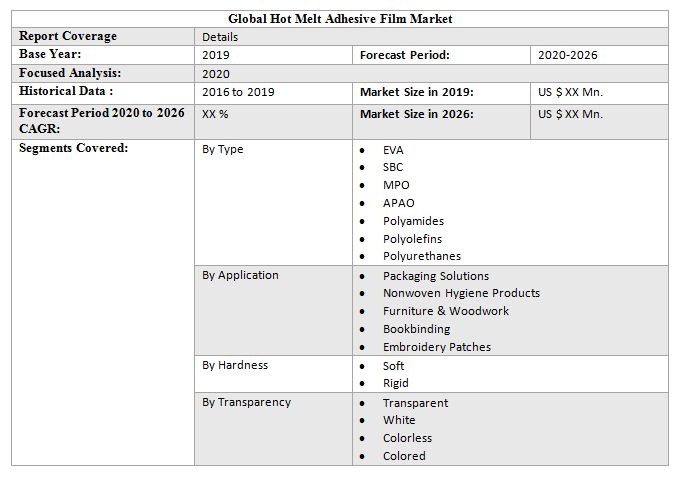This screenshot has height=486, width=686.
Task: Select the XX % CAGR value
Action: coord(215,114)
